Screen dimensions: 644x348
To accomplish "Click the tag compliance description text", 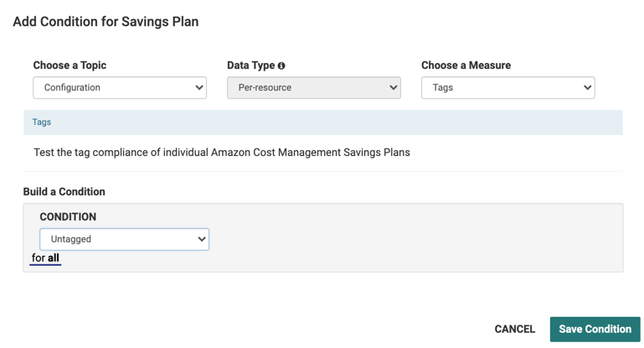I will pos(222,153).
